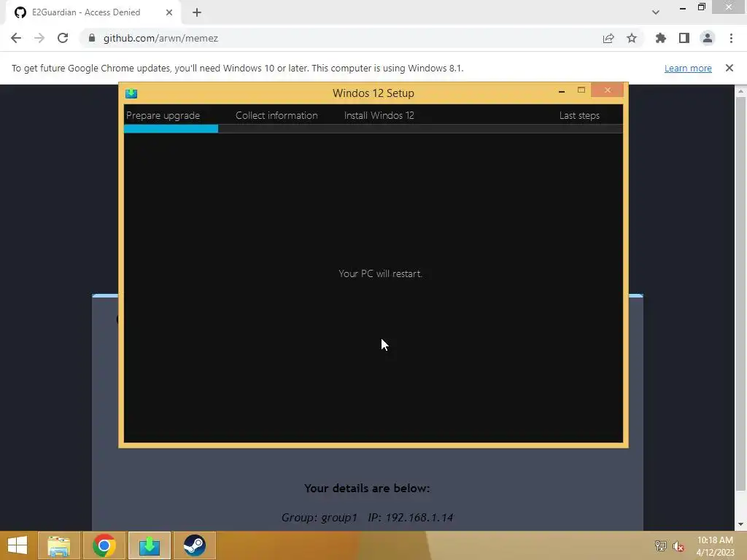Click the muted volume tray icon

tap(678, 546)
